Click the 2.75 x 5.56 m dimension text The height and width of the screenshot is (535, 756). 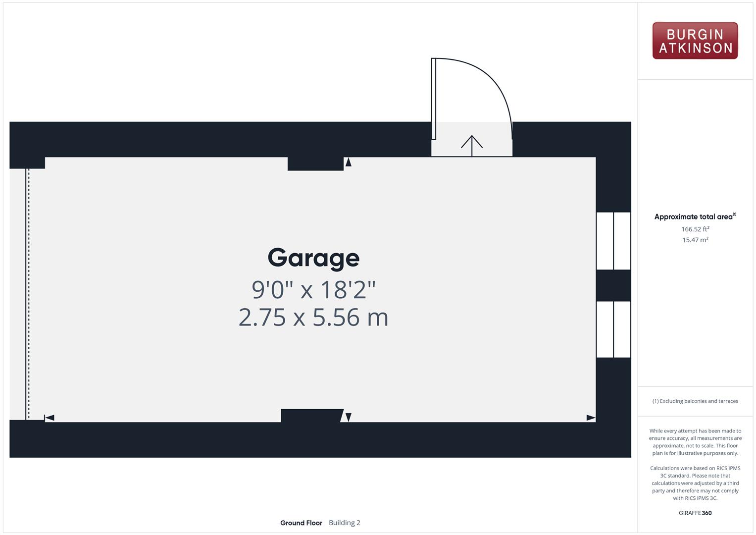tap(313, 318)
